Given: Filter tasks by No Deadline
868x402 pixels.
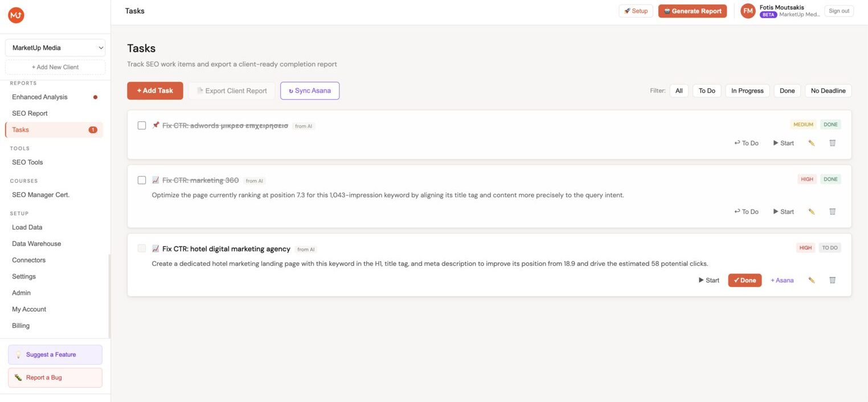Looking at the screenshot, I should point(828,91).
